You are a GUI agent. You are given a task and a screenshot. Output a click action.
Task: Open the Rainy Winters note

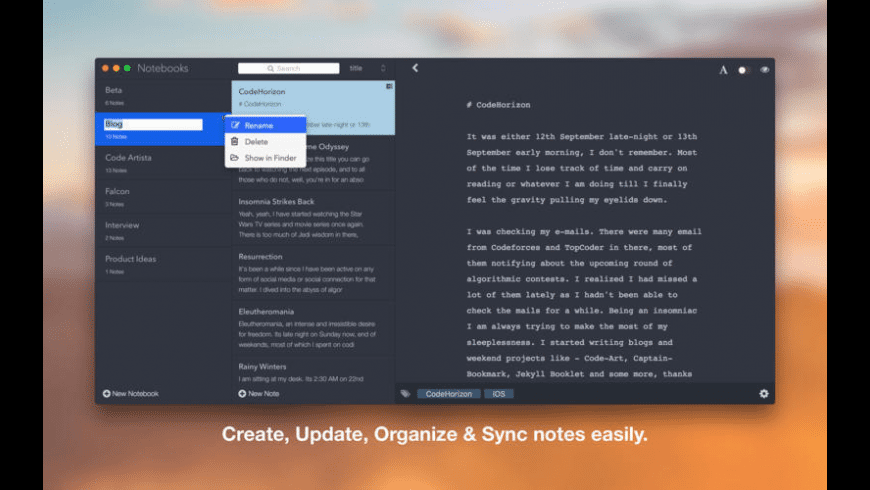(x=313, y=371)
